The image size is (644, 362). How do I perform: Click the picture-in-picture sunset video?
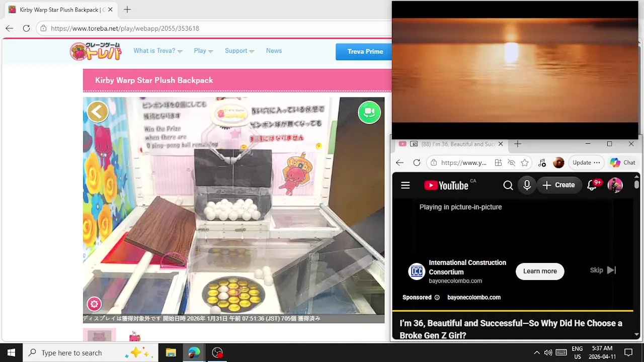(x=515, y=70)
